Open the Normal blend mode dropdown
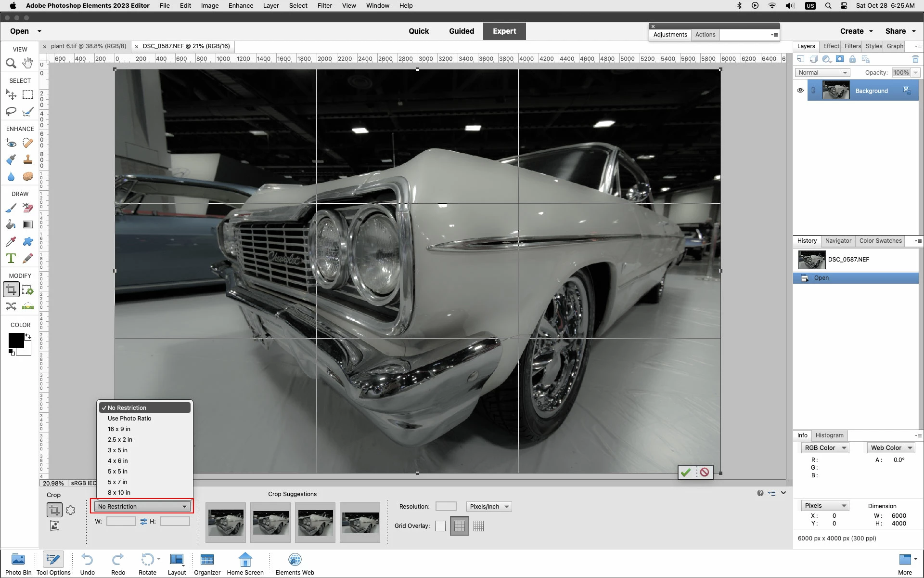Viewport: 924px width, 578px height. [822, 73]
